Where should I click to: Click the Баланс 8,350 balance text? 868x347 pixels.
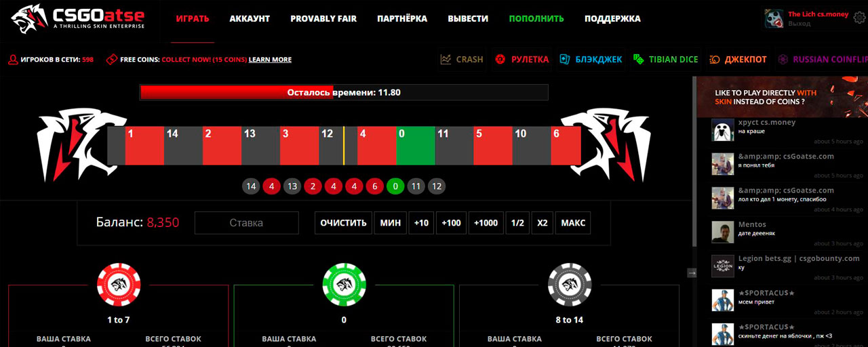pos(138,222)
